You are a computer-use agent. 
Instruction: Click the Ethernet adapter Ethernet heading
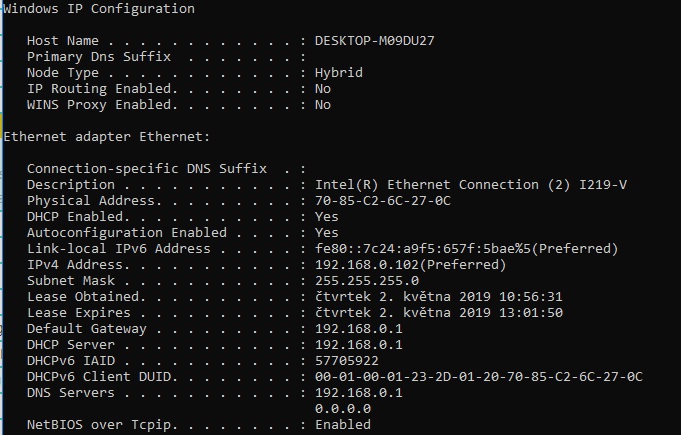coord(107,136)
